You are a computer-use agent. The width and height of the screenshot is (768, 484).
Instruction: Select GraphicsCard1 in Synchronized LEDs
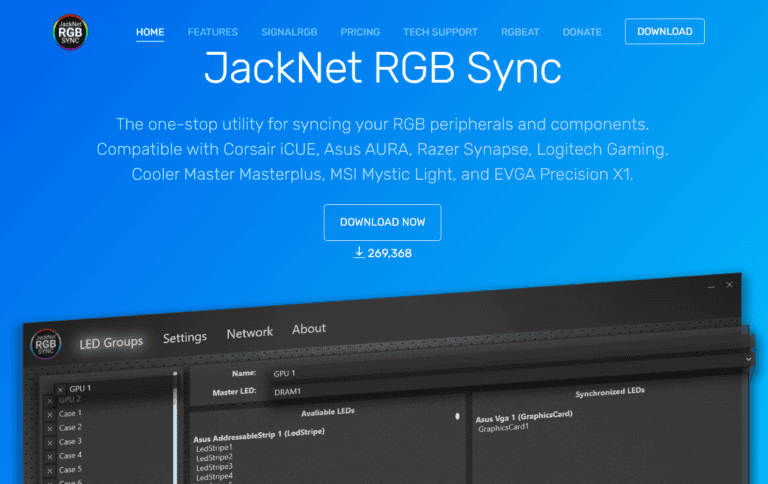tap(504, 428)
